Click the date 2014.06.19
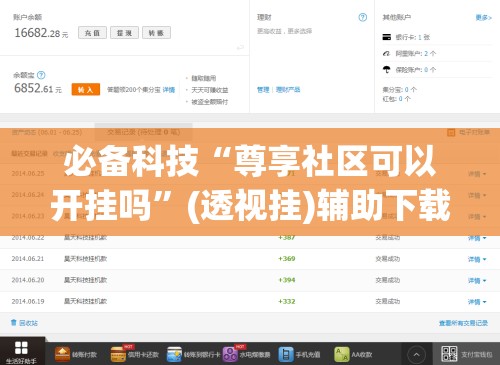 coord(28,301)
